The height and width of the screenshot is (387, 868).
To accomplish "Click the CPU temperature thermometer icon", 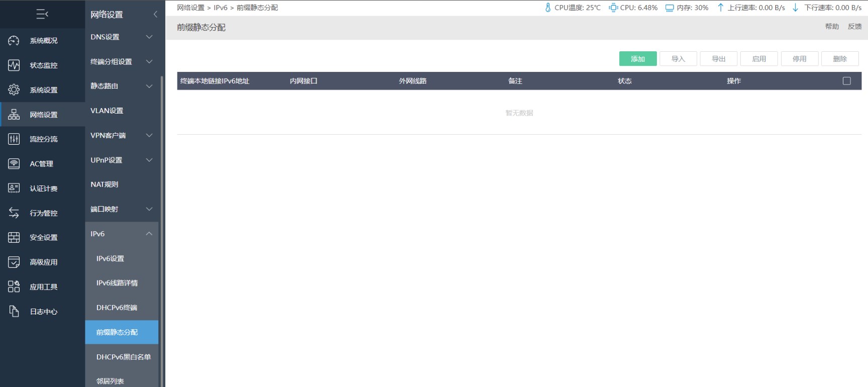I will click(x=548, y=8).
